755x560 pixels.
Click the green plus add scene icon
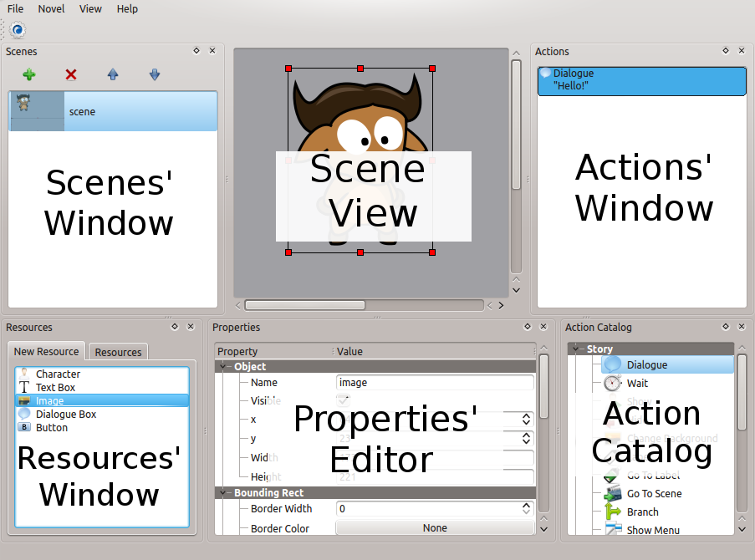click(29, 74)
